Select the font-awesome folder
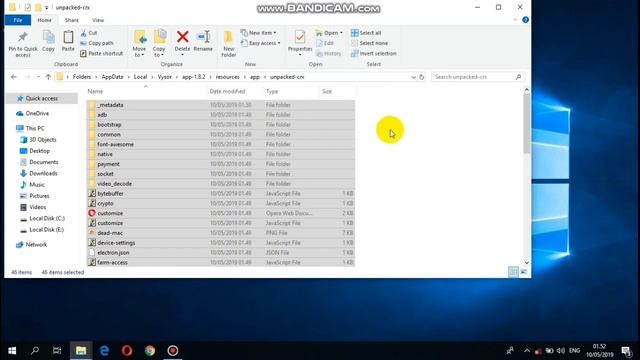 point(221,144)
